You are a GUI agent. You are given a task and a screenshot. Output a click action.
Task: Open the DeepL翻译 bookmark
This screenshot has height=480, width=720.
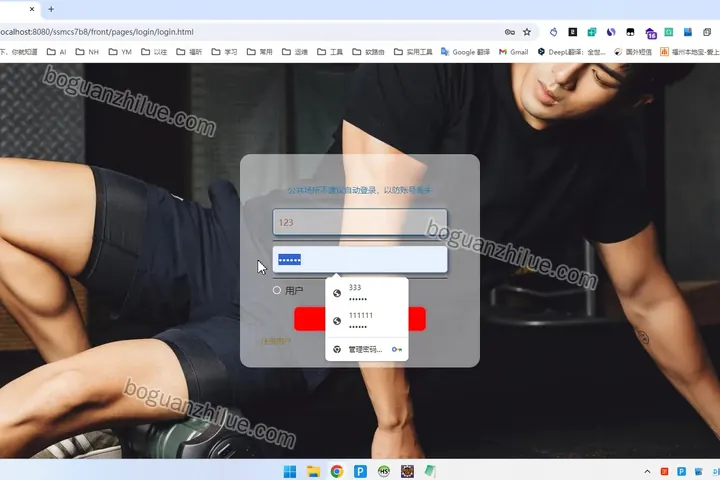[572, 52]
